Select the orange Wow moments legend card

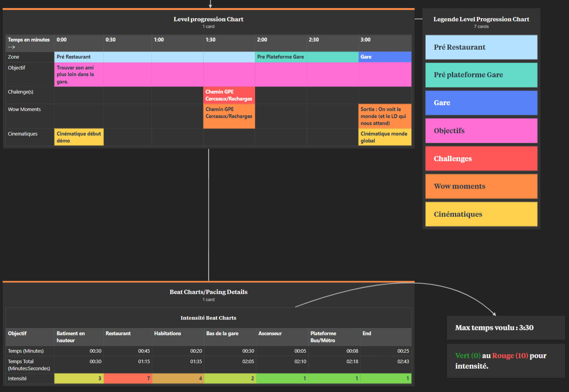481,186
